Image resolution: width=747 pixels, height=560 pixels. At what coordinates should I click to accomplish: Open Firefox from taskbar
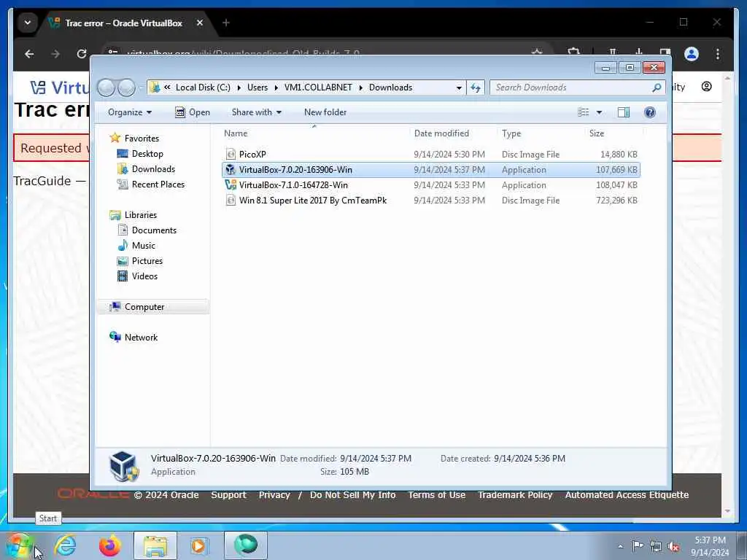point(109,545)
